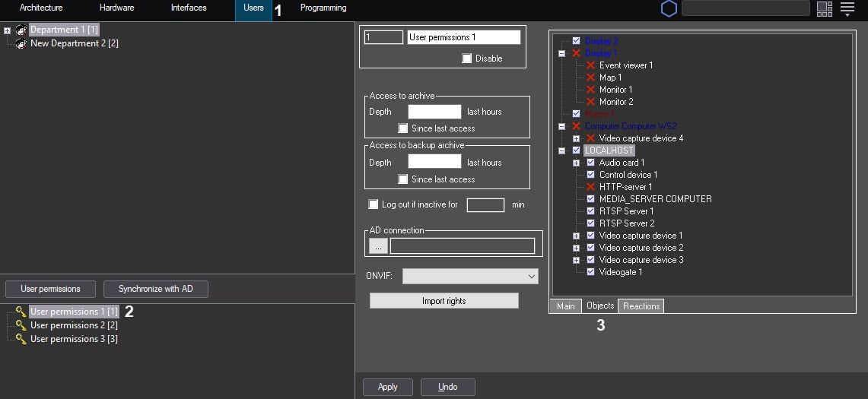Toggle the Control device 1 checkbox
Screen dimensions: 868x399
(x=590, y=175)
